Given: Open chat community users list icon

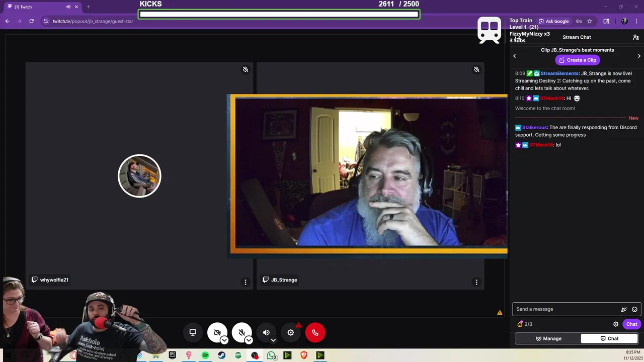Looking at the screenshot, I should [636, 37].
